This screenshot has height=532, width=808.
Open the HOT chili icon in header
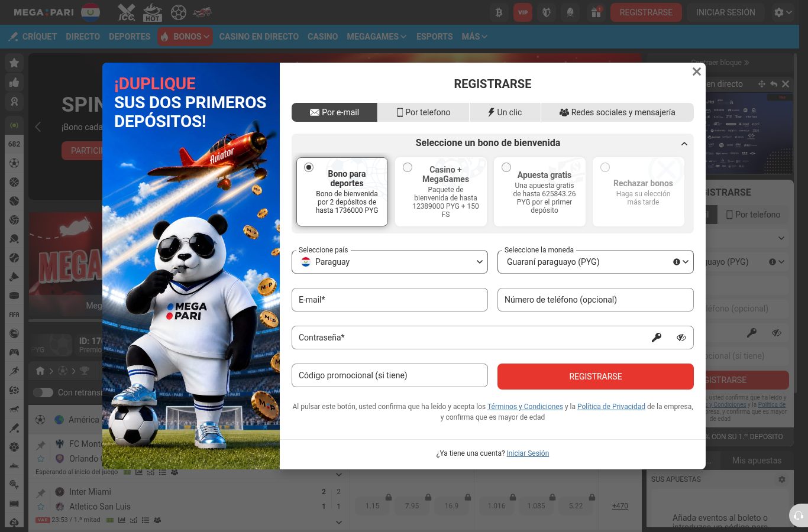point(153,12)
